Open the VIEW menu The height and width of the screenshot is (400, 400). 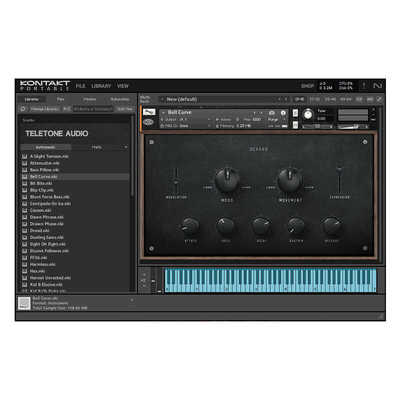click(x=123, y=86)
